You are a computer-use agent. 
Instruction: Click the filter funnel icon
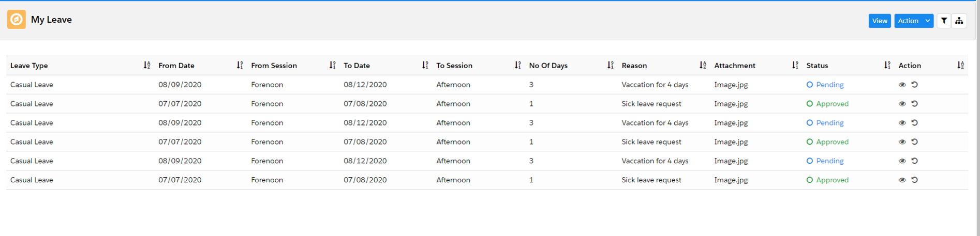(x=944, y=21)
